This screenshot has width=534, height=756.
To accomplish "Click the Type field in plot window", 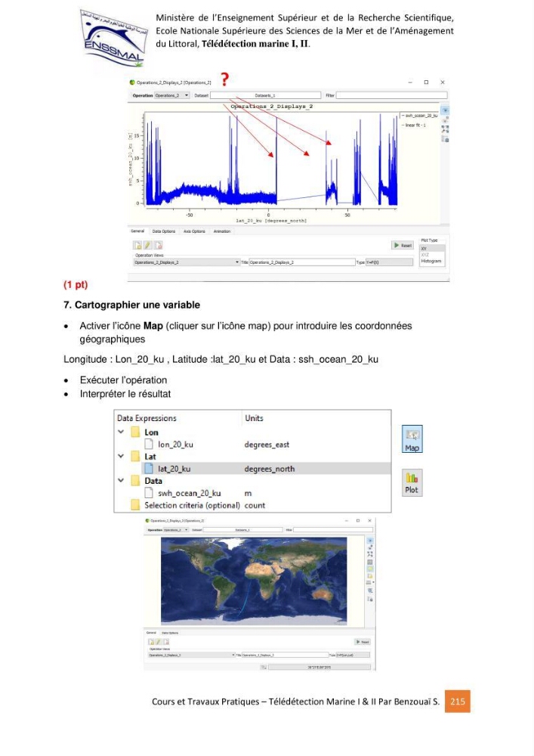I will pos(389,262).
